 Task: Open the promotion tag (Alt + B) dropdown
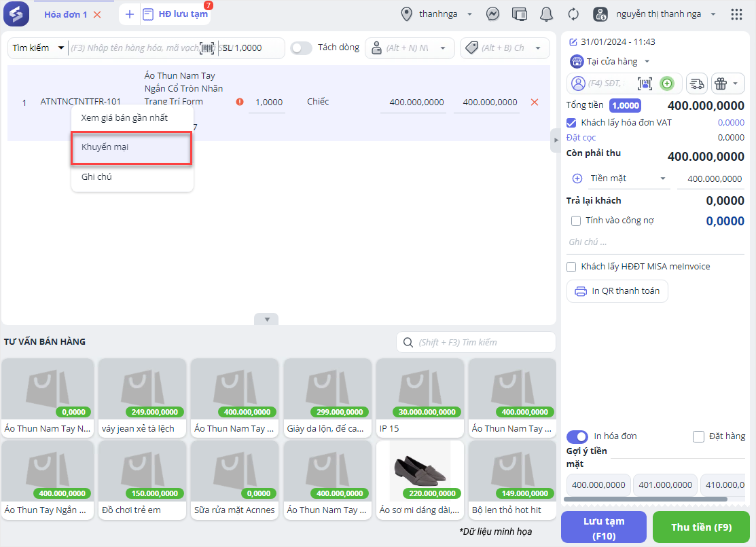coord(504,48)
